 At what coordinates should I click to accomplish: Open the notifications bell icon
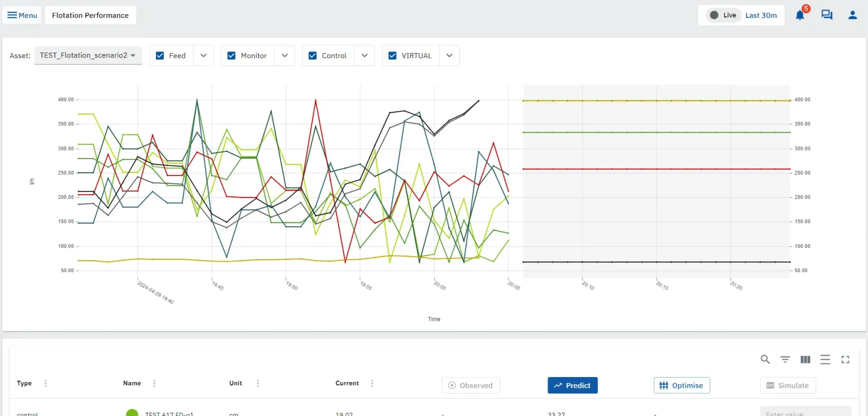coord(800,15)
